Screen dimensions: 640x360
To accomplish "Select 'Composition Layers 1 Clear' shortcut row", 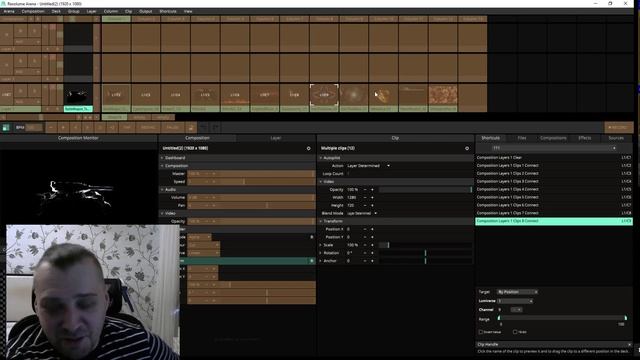I will tap(554, 158).
